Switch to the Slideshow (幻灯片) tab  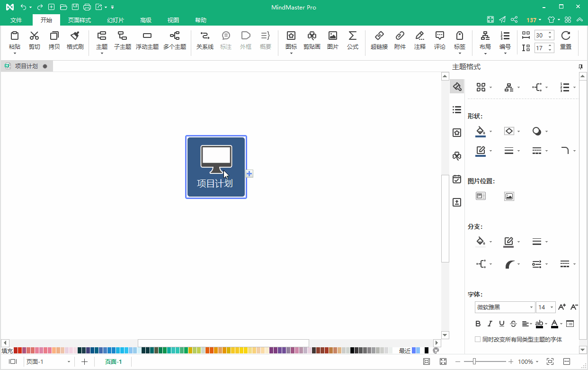point(116,20)
